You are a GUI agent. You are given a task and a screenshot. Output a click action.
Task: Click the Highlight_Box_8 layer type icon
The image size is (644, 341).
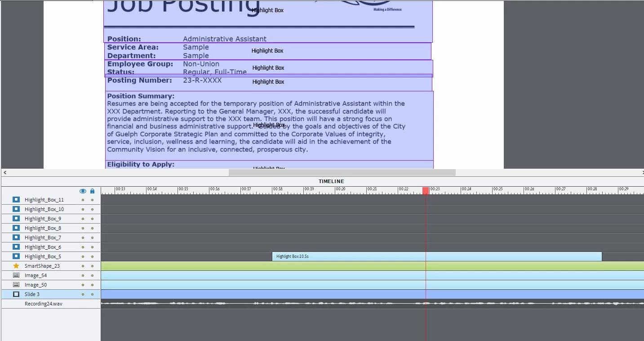click(16, 228)
